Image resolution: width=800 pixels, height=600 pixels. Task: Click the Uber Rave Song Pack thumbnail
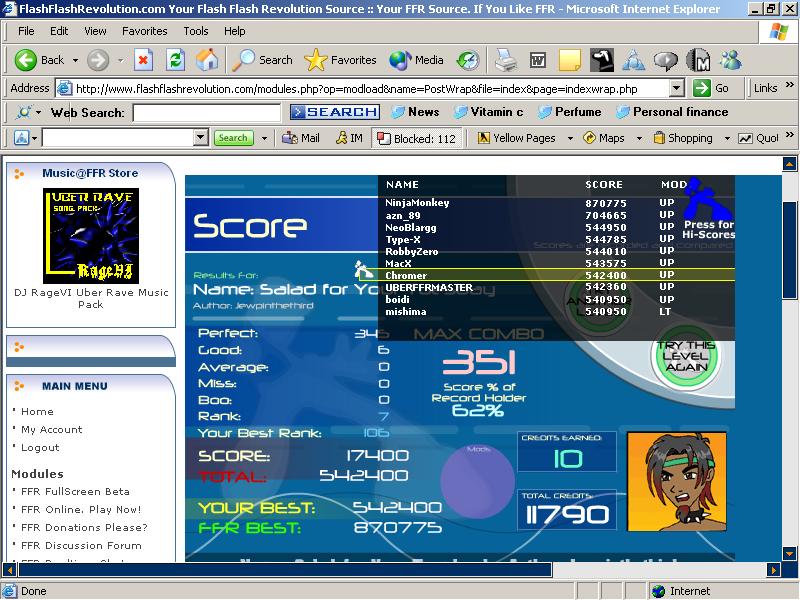coord(91,236)
